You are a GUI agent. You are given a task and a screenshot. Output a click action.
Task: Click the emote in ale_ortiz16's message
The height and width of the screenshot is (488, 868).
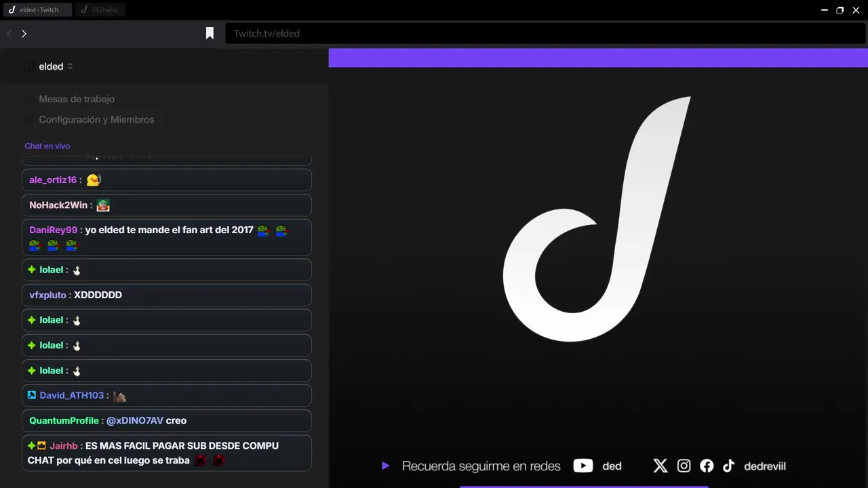click(94, 180)
